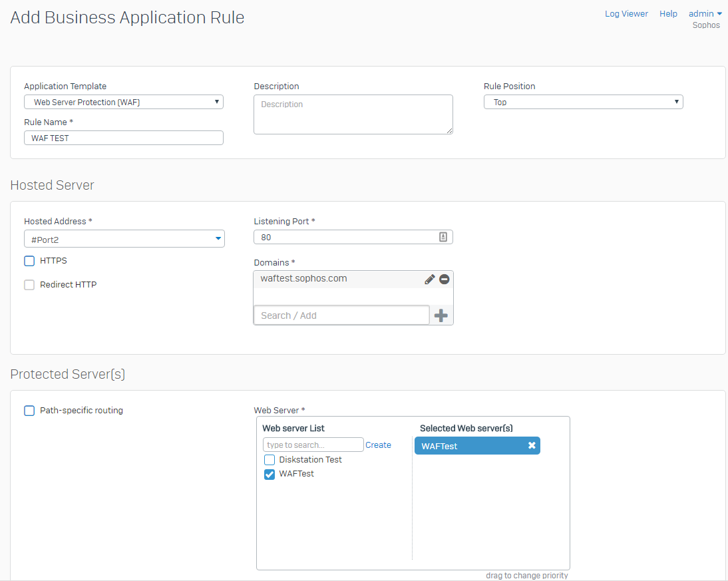Click the web server search box
The height and width of the screenshot is (581, 728).
click(x=313, y=445)
